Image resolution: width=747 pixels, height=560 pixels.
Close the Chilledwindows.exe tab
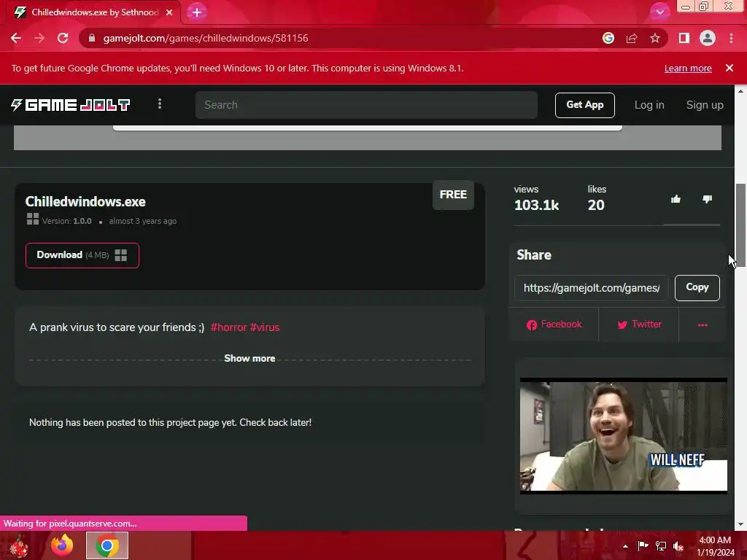(x=169, y=12)
